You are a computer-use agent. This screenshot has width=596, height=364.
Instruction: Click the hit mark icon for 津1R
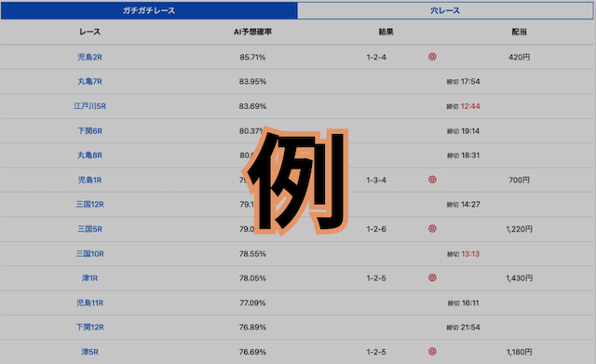tap(432, 277)
